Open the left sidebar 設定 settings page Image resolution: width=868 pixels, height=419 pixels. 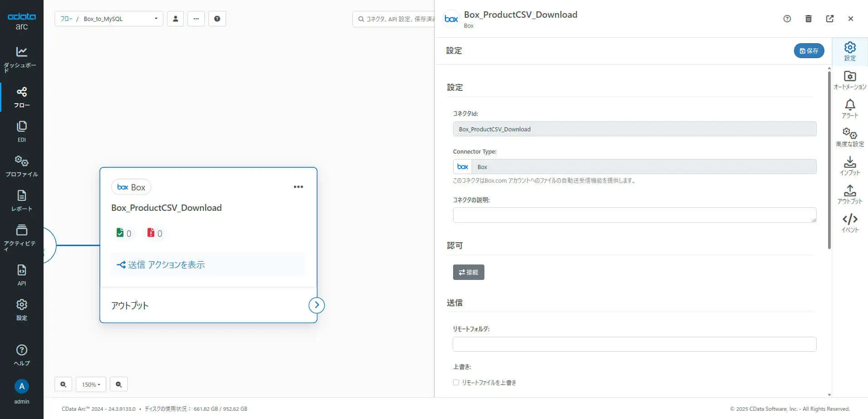tap(21, 309)
